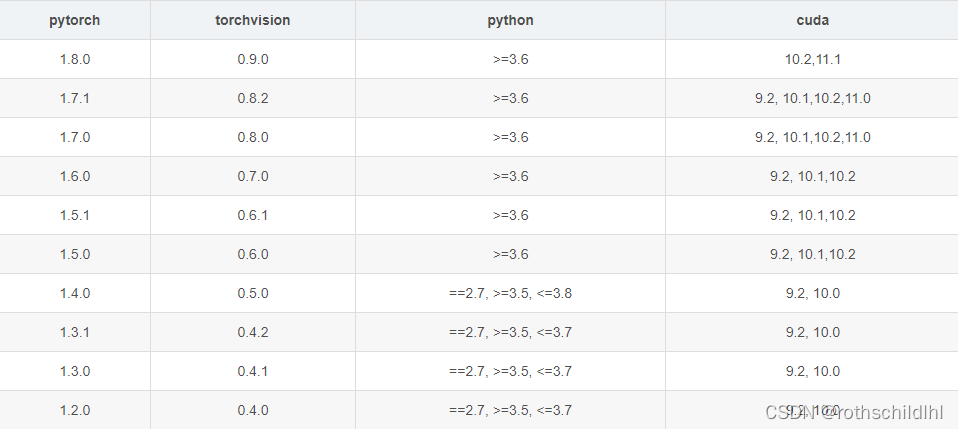The image size is (958, 429).
Task: Click the cuda column header
Action: 812,20
